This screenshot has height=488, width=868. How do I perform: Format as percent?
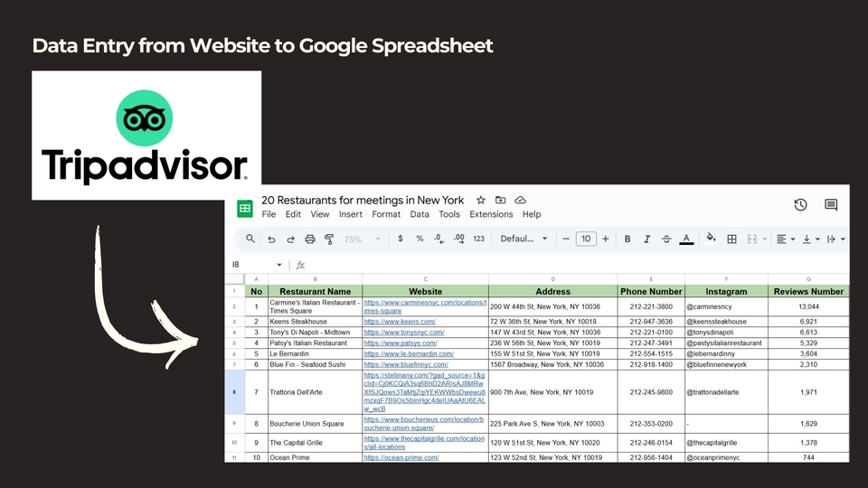[420, 239]
